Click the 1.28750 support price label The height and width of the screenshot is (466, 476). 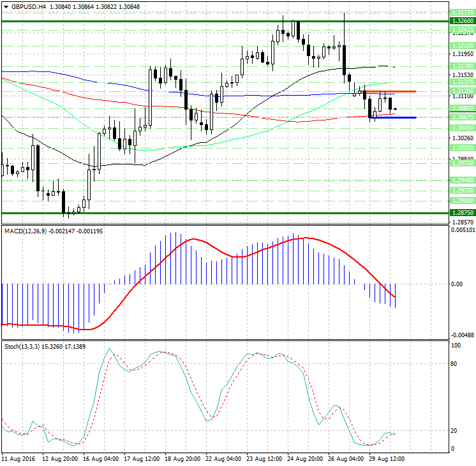point(461,213)
